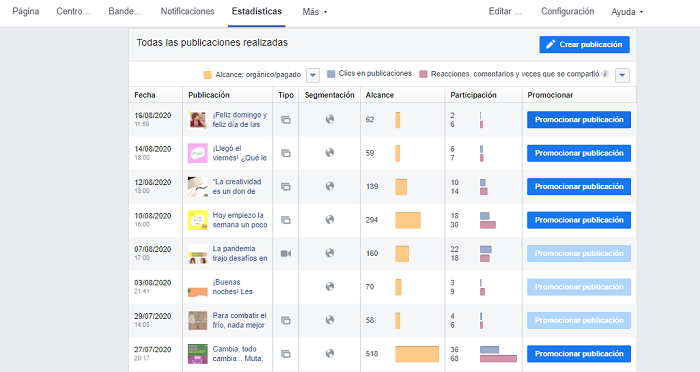Image resolution: width=700 pixels, height=372 pixels.
Task: Click globe segmentation icon for 10/08/2020 post
Action: click(x=329, y=220)
